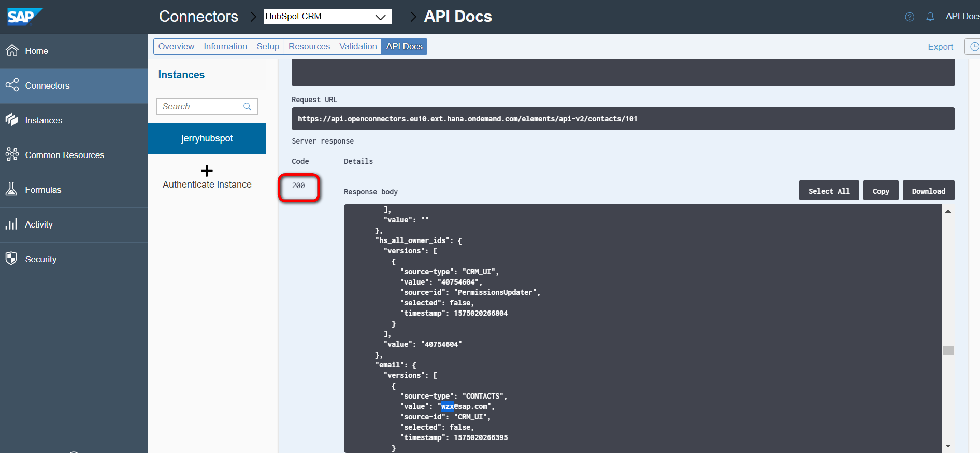Click the Connectors breadcrumb heading
This screenshot has width=980, height=453.
[x=198, y=17]
